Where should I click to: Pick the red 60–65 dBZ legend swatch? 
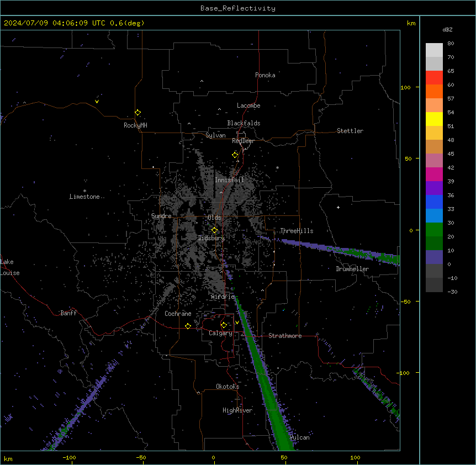[x=434, y=77]
